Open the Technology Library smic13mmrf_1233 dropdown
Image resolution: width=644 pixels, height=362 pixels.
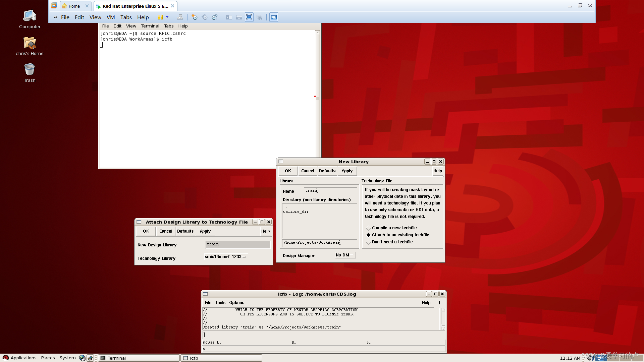(226, 257)
